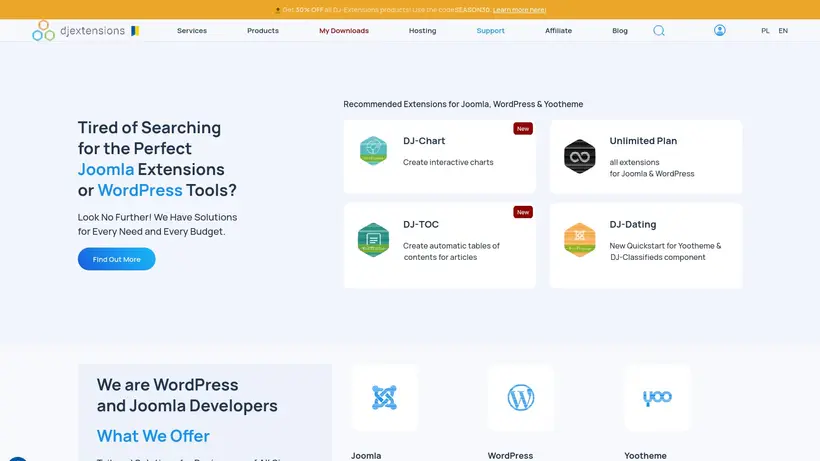Click the blue Joomla word in headline
Viewport: 820px width, 461px height.
tap(106, 169)
